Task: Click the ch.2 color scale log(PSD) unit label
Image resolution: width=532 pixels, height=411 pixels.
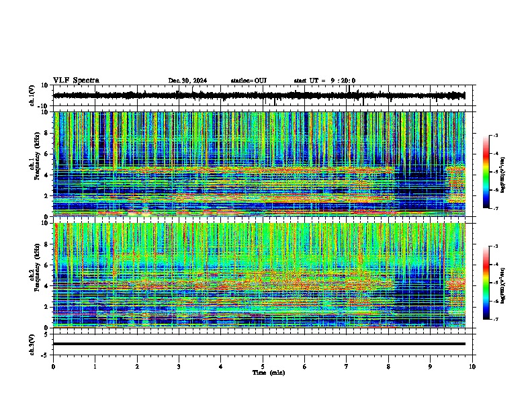Action: pyautogui.click(x=503, y=285)
